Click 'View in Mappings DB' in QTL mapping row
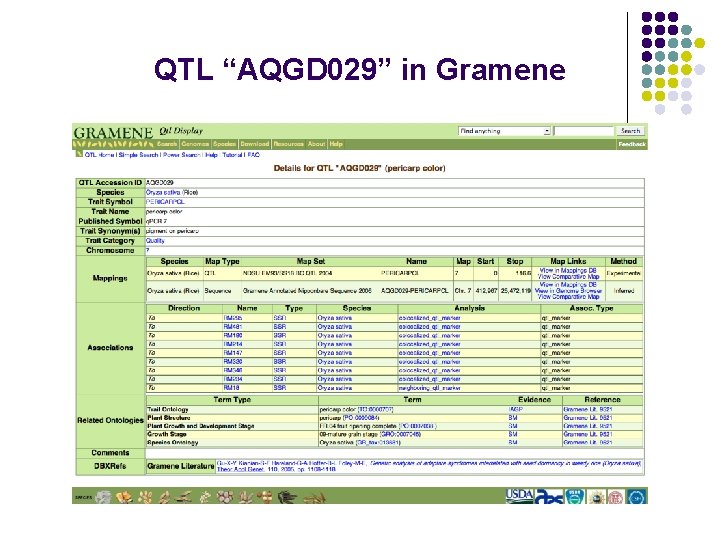 568,270
